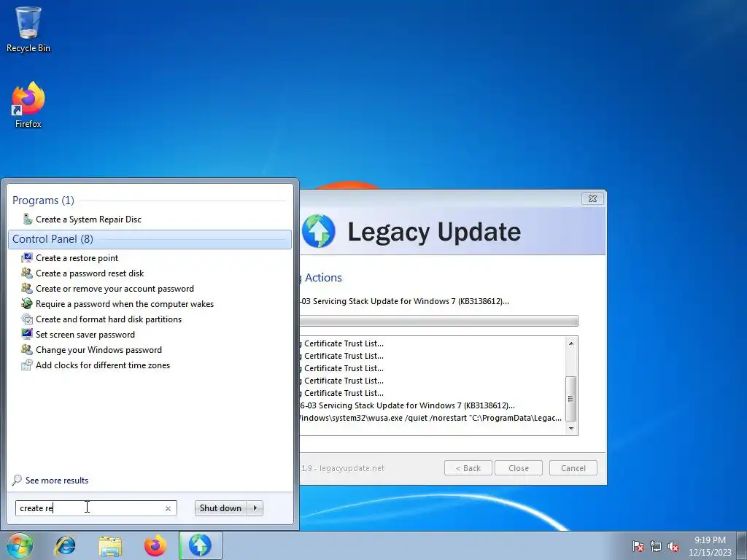Click the log scroll up arrow

tap(570, 343)
